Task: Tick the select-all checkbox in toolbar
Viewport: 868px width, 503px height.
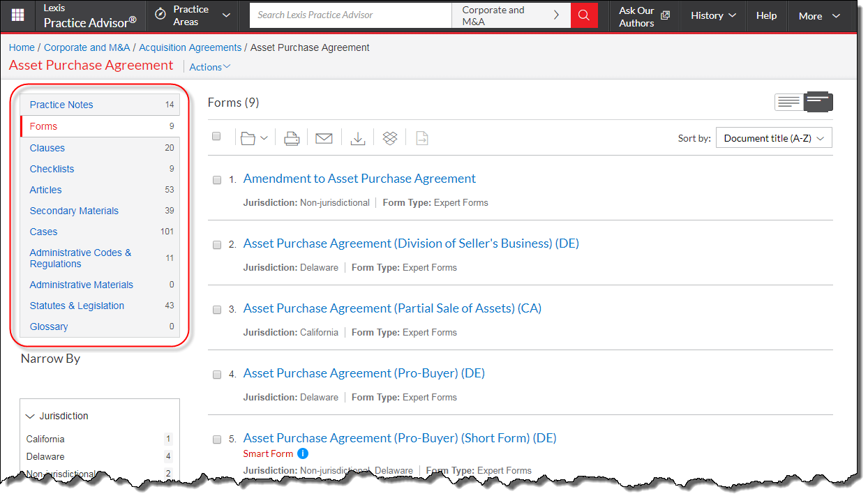Action: pyautogui.click(x=216, y=136)
